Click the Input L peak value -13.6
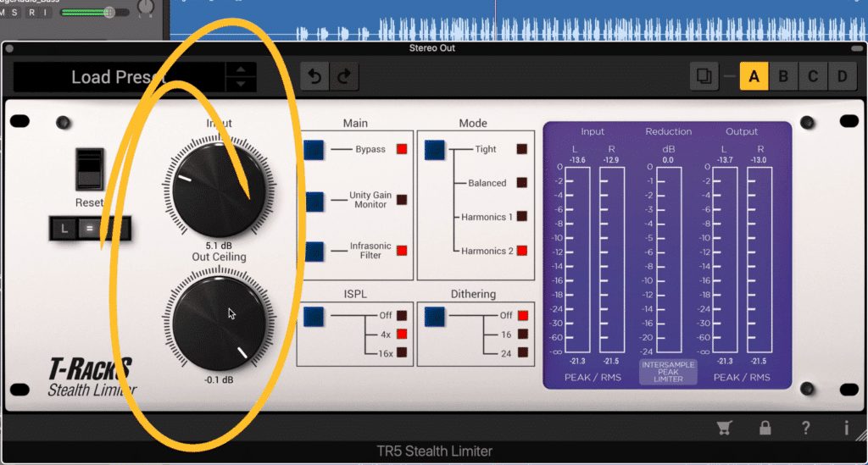Viewport: 868px width, 465px height. (x=577, y=160)
